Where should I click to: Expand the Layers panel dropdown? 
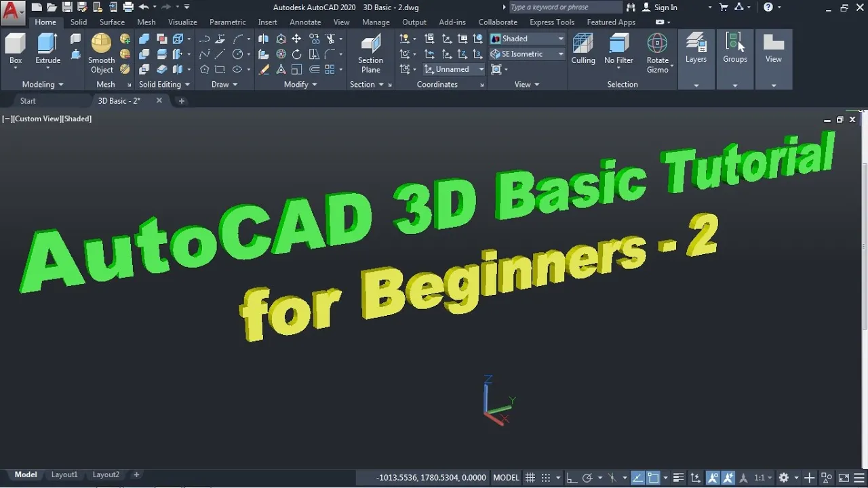696,85
